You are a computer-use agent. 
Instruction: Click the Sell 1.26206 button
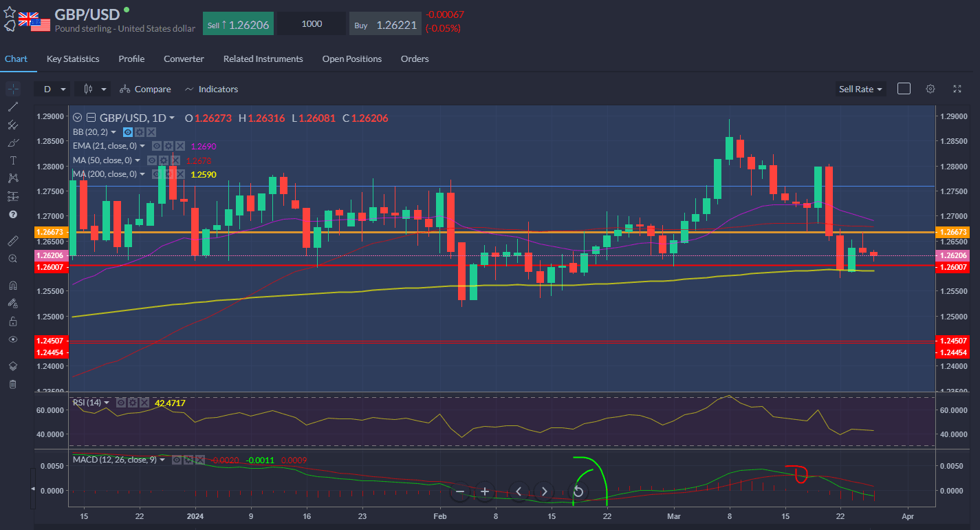(238, 23)
